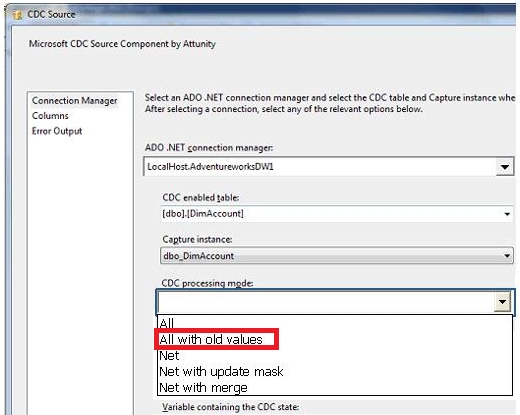Click the Microsoft CDC Source Component heading

coord(122,44)
